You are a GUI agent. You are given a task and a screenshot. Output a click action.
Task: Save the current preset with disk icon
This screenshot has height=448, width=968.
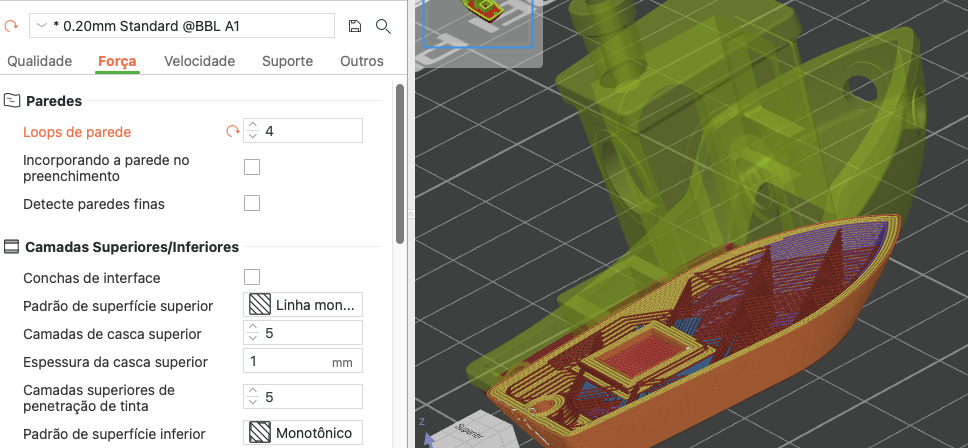point(354,26)
